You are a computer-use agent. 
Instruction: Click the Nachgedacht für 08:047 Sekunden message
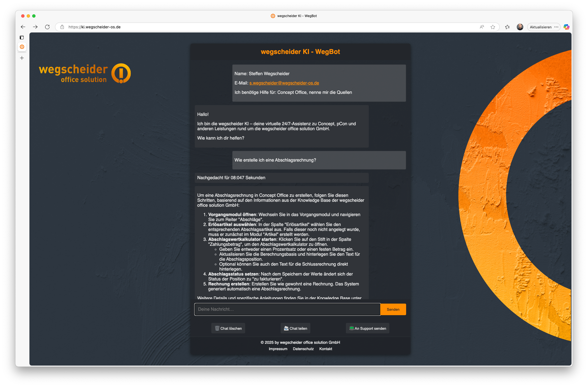click(281, 178)
